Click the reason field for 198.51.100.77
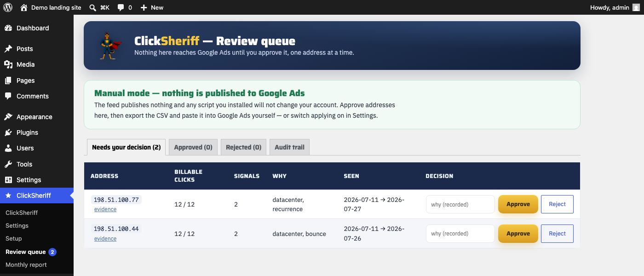644x276 pixels. point(460,204)
